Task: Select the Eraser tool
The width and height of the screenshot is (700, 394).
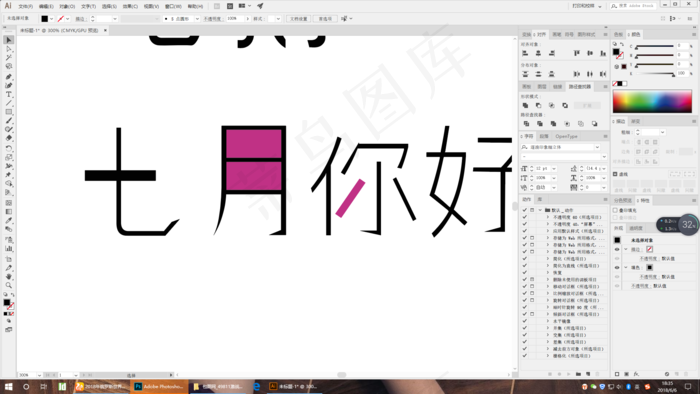Action: (x=8, y=138)
